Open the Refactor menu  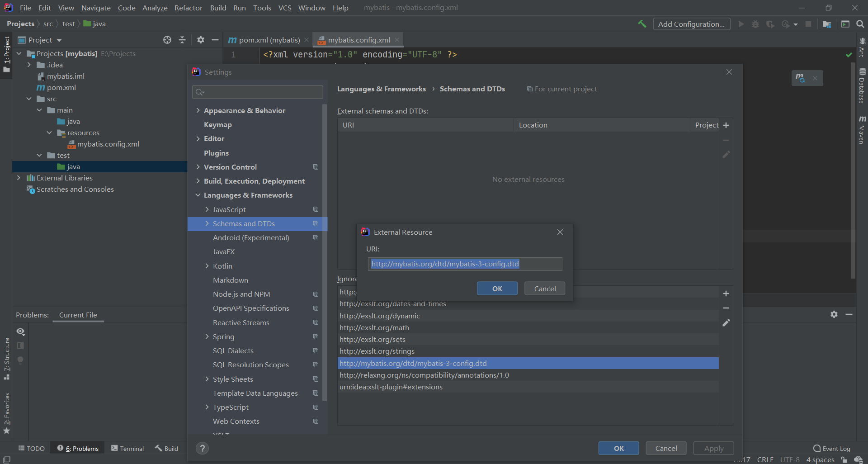[188, 8]
